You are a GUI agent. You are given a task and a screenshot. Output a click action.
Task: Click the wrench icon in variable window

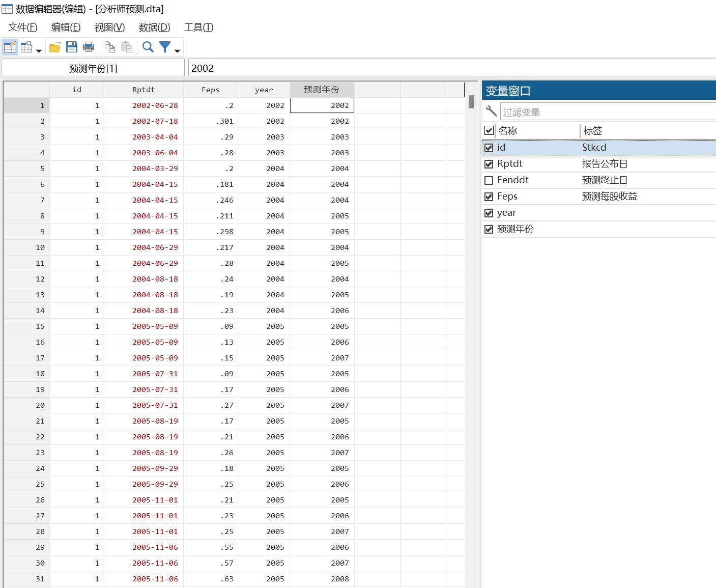coord(491,111)
